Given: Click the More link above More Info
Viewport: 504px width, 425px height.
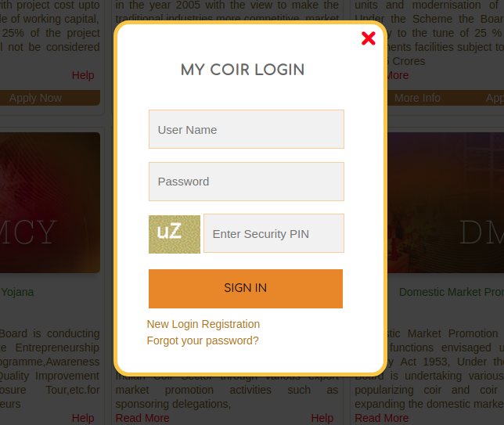Looking at the screenshot, I should pos(397,75).
